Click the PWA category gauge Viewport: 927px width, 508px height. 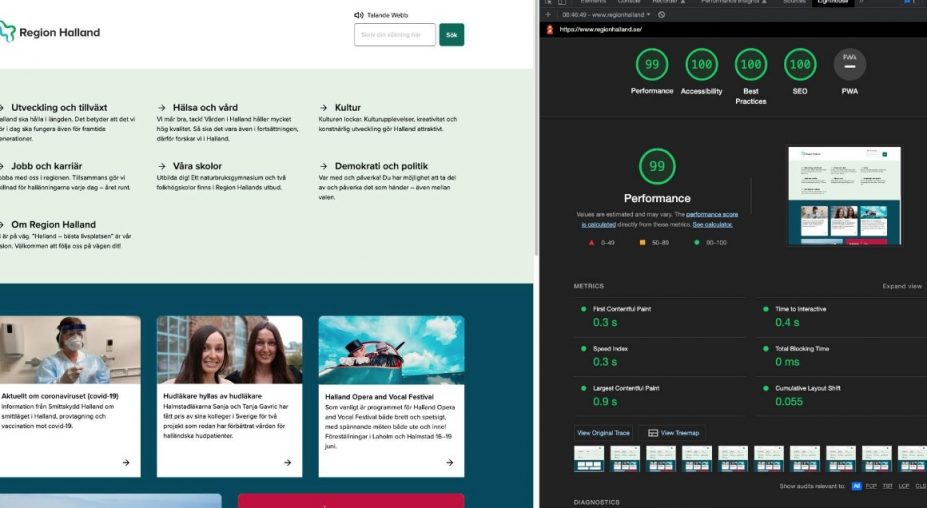tap(849, 64)
